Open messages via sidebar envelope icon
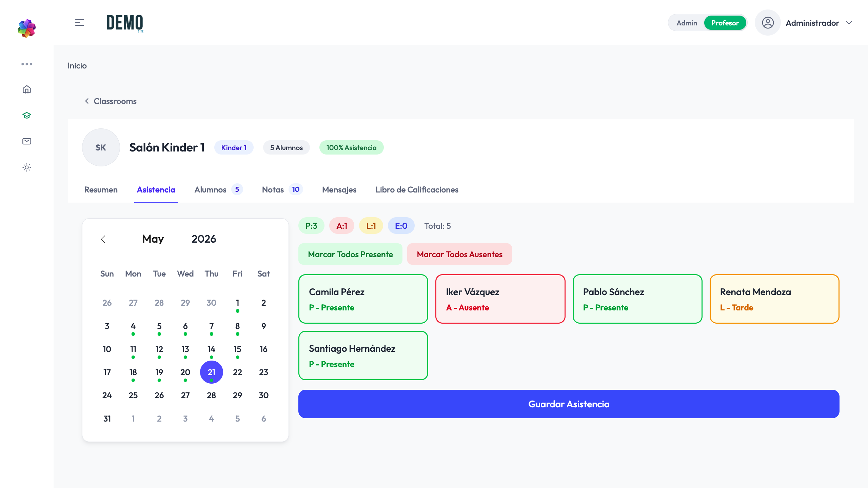Screen dimensions: 868x488 (27, 141)
